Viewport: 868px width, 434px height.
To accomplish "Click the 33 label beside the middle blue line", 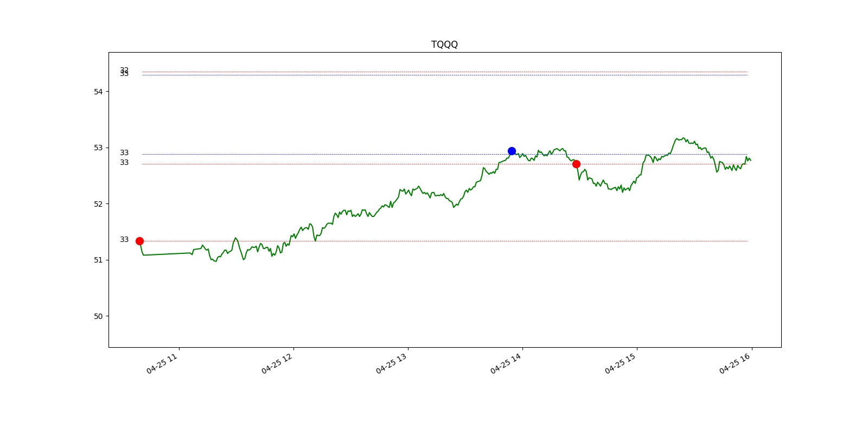I will (124, 152).
